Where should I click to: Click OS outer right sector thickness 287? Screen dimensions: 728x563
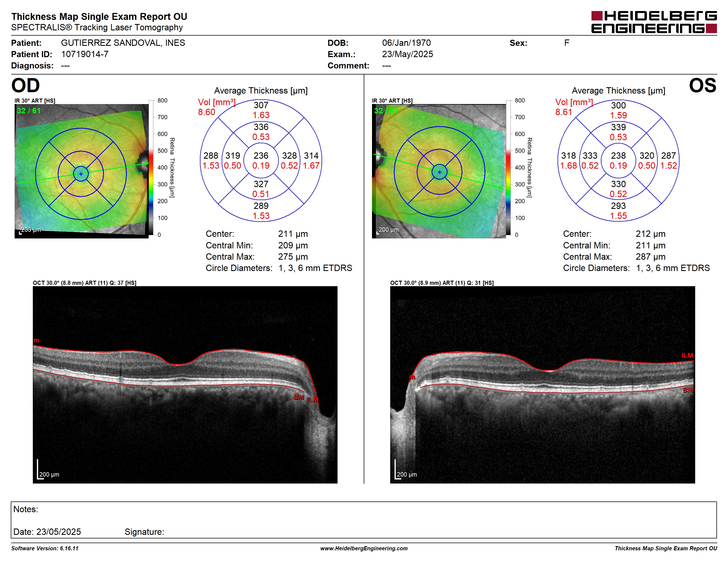669,155
